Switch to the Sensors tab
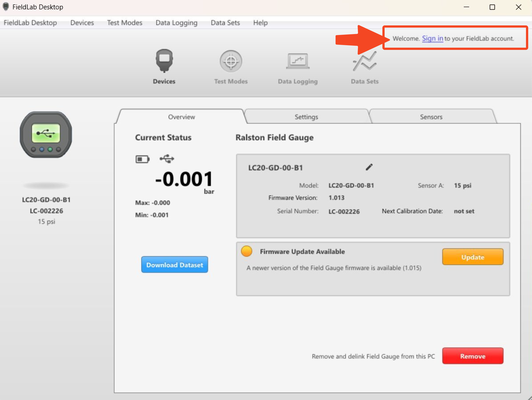Image resolution: width=532 pixels, height=400 pixels. click(431, 117)
